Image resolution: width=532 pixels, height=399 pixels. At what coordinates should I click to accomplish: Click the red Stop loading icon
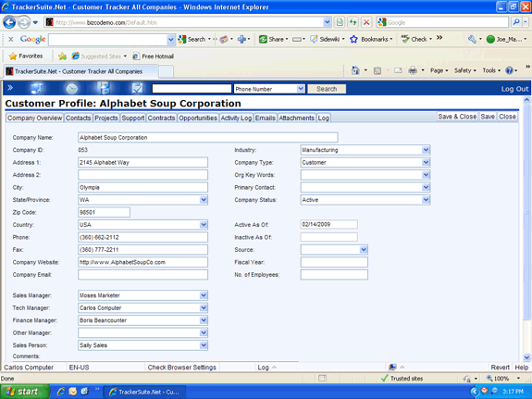(366, 22)
